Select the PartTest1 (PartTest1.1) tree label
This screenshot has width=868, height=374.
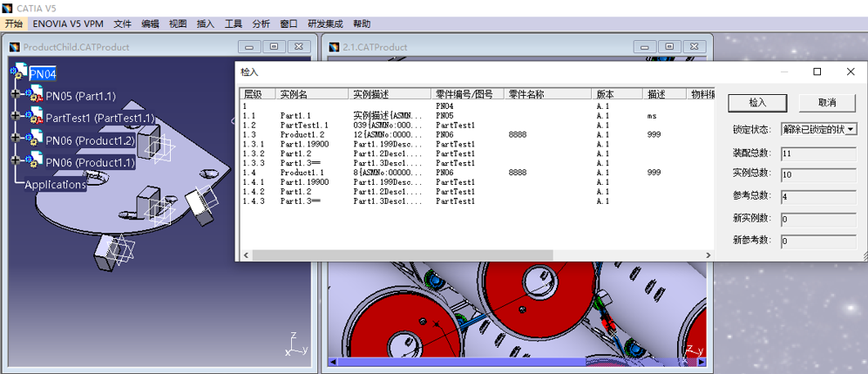click(x=100, y=118)
